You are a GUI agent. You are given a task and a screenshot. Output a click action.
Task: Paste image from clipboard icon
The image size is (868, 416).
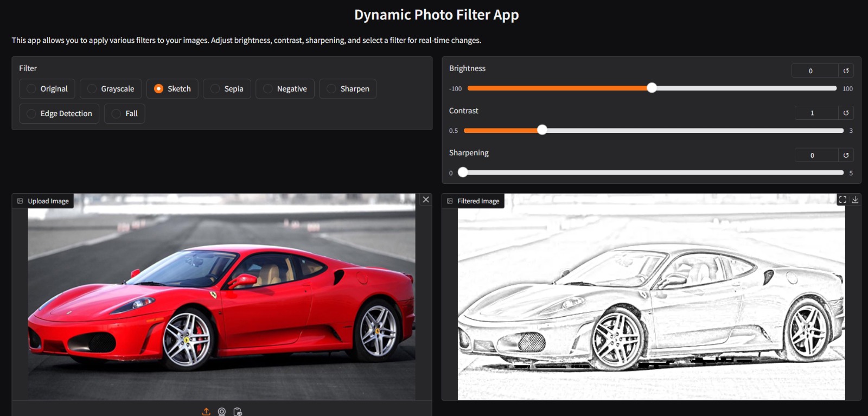[x=238, y=412]
